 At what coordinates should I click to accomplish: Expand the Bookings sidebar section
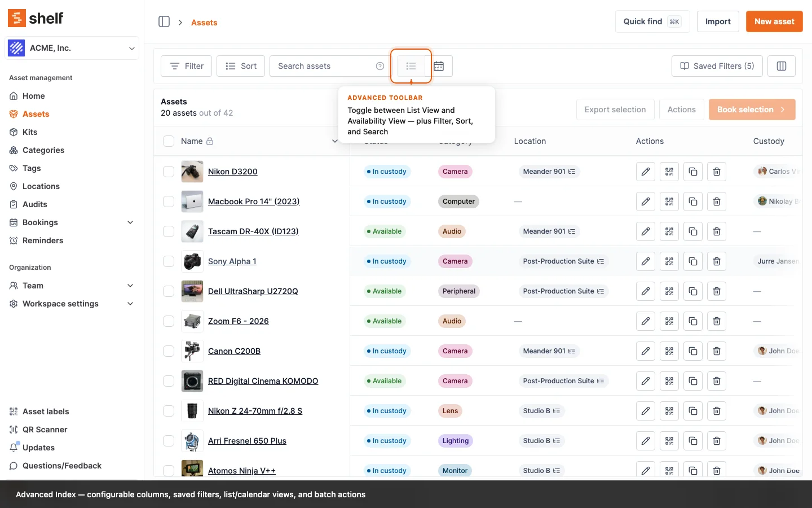(130, 222)
